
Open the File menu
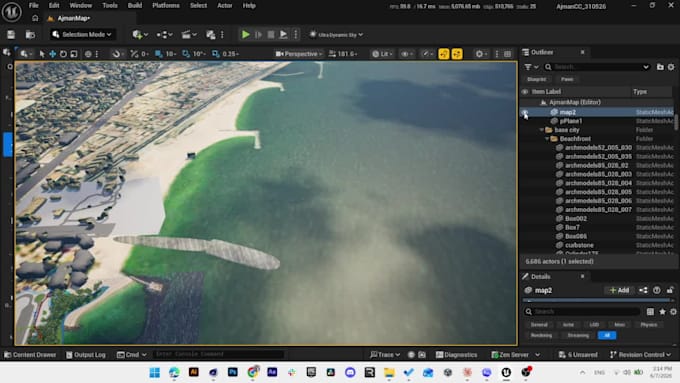tap(33, 6)
